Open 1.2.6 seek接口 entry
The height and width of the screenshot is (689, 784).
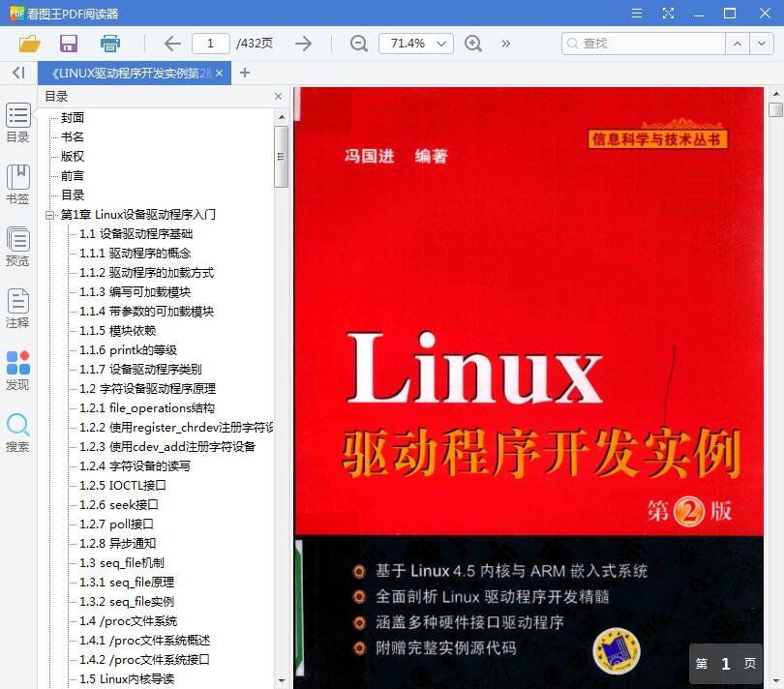pos(119,505)
